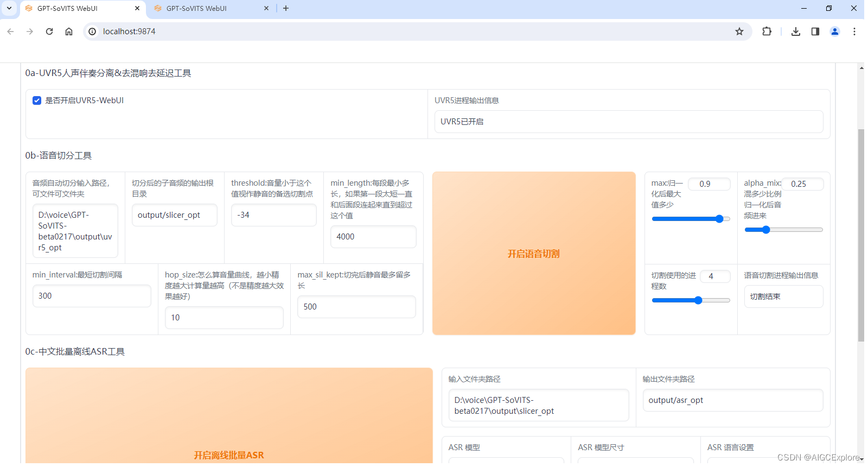Edit the output/slicer_opt directory field
Image resolution: width=868 pixels, height=467 pixels.
(175, 215)
